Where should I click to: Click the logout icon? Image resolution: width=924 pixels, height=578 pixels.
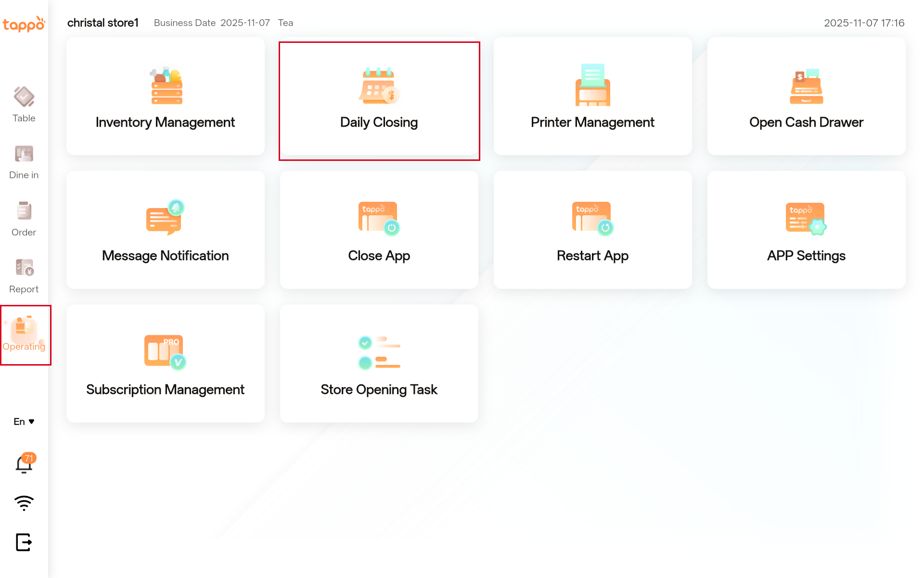(x=24, y=542)
